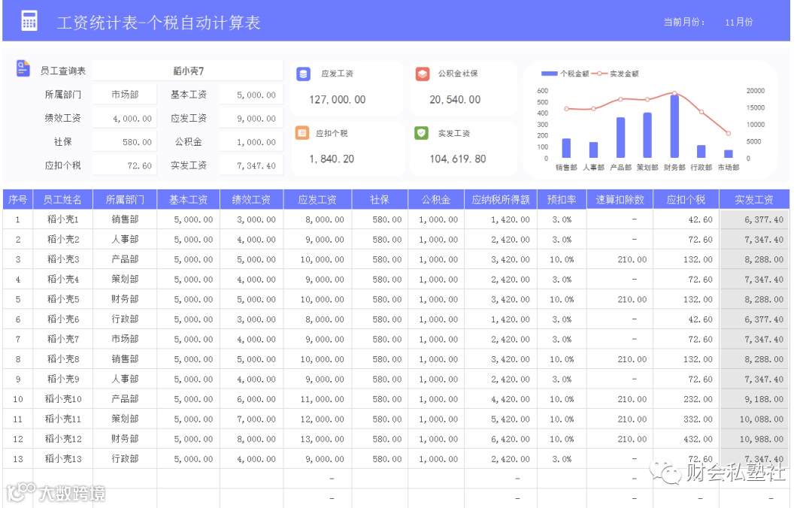Click the blue 应发工资 card icon
The image size is (812, 508).
tap(303, 74)
